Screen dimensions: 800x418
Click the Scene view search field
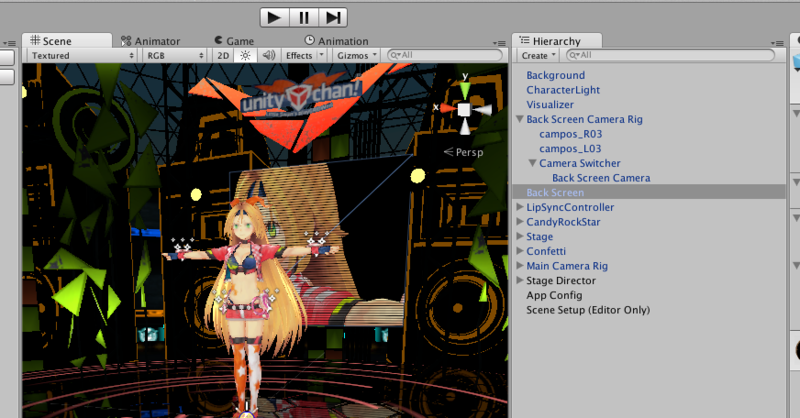pyautogui.click(x=445, y=55)
